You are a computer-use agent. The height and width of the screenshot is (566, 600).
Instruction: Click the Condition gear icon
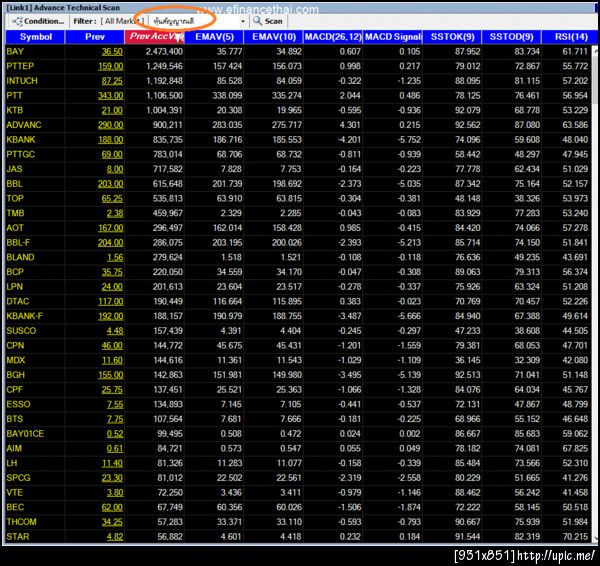[18, 21]
